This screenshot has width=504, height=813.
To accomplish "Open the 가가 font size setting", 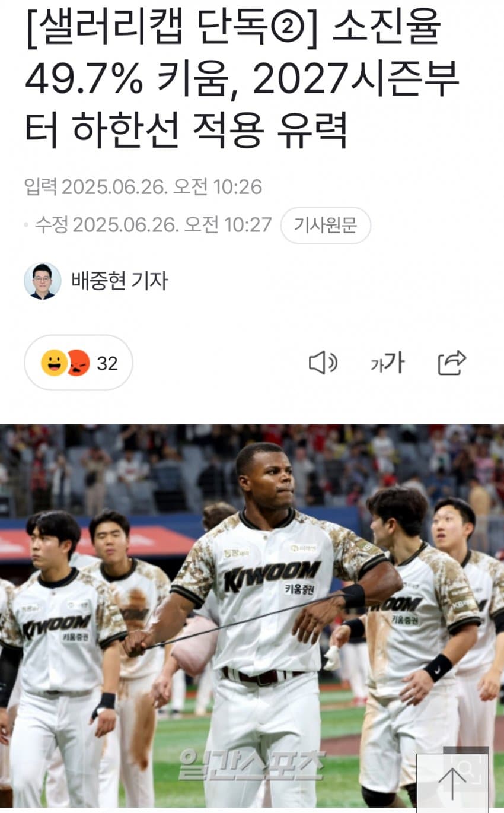I will point(387,363).
